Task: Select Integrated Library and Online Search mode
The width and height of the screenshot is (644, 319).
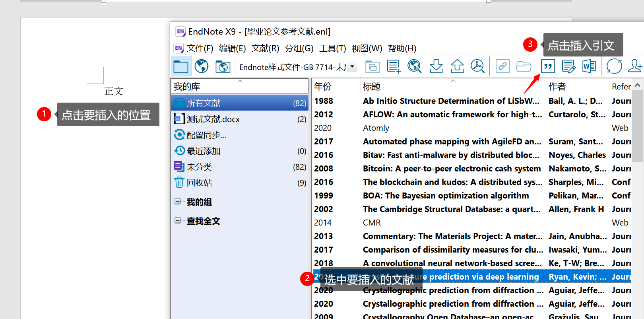Action: (223, 66)
